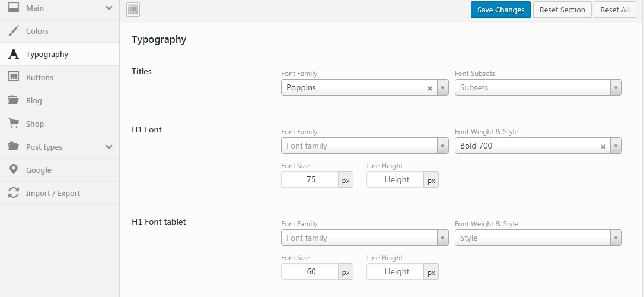Click the Import / Export refresh icon

point(14,193)
